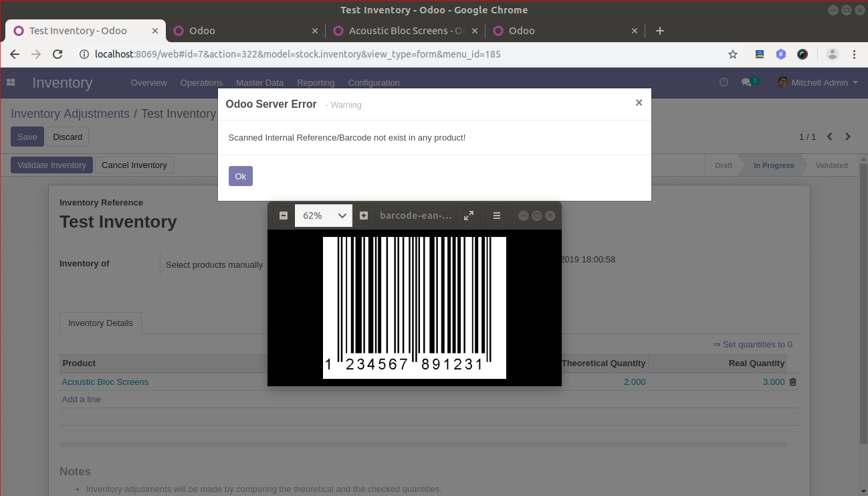This screenshot has height=496, width=868.
Task: Open the Chrome profile avatar
Action: tap(832, 54)
